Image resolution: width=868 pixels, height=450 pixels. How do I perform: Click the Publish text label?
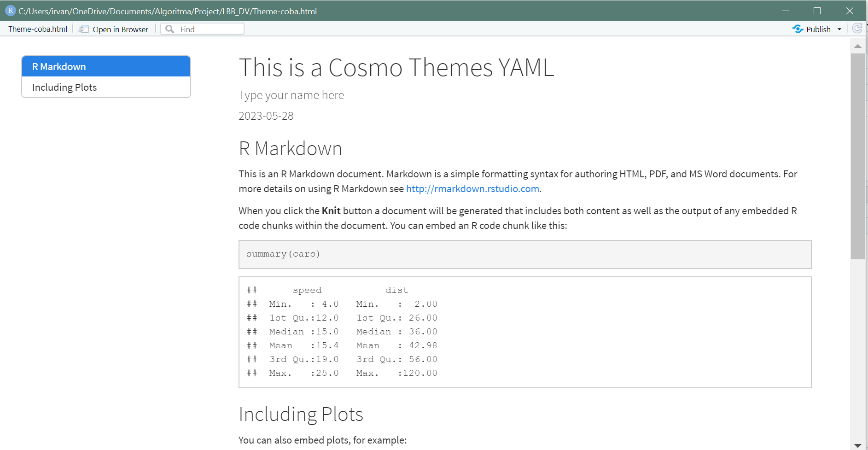818,29
